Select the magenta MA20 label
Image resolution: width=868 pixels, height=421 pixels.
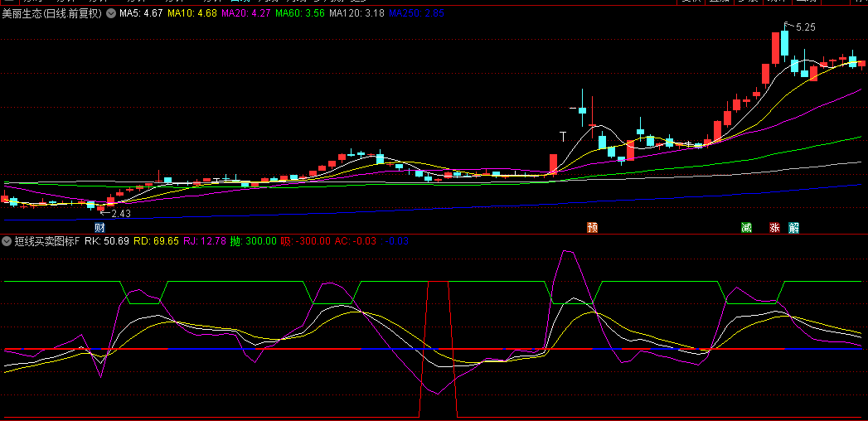(x=246, y=14)
